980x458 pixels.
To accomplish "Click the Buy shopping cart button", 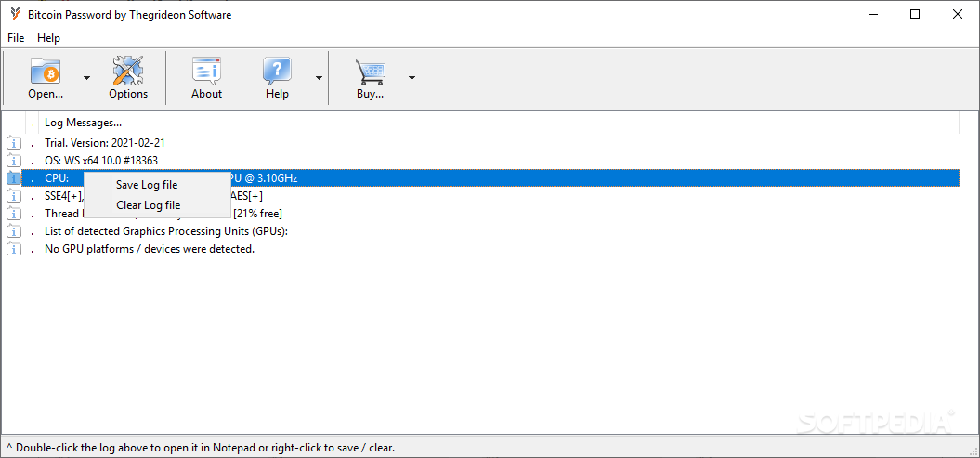I will coord(370,78).
